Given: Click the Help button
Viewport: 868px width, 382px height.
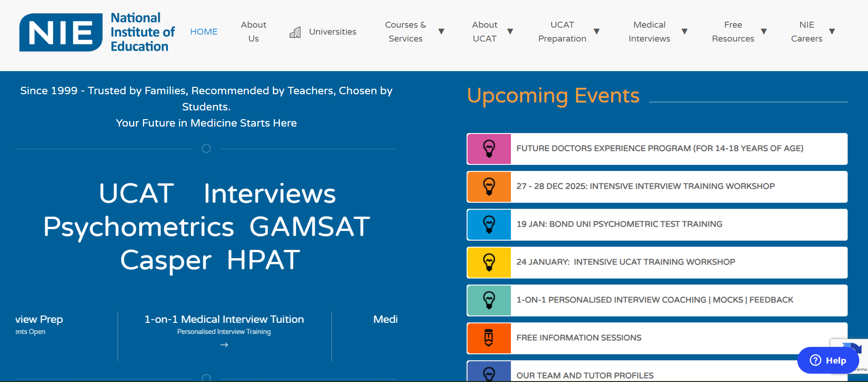Looking at the screenshot, I should pos(828,360).
